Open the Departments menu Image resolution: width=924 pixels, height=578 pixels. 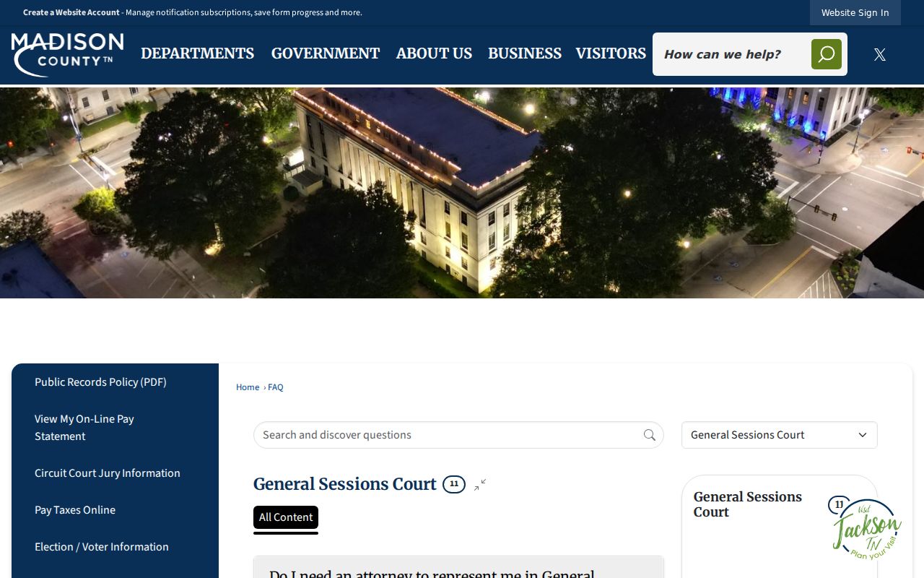pos(197,53)
